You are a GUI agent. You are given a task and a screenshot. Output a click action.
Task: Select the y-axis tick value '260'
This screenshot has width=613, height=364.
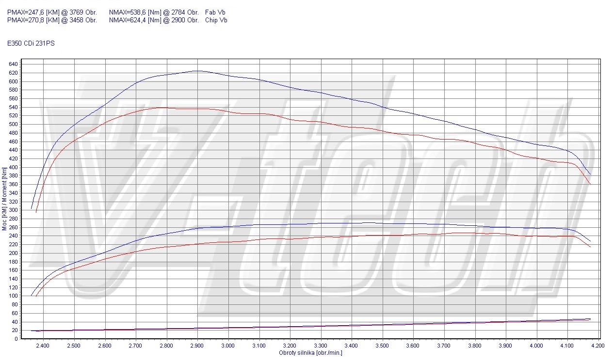13,227
